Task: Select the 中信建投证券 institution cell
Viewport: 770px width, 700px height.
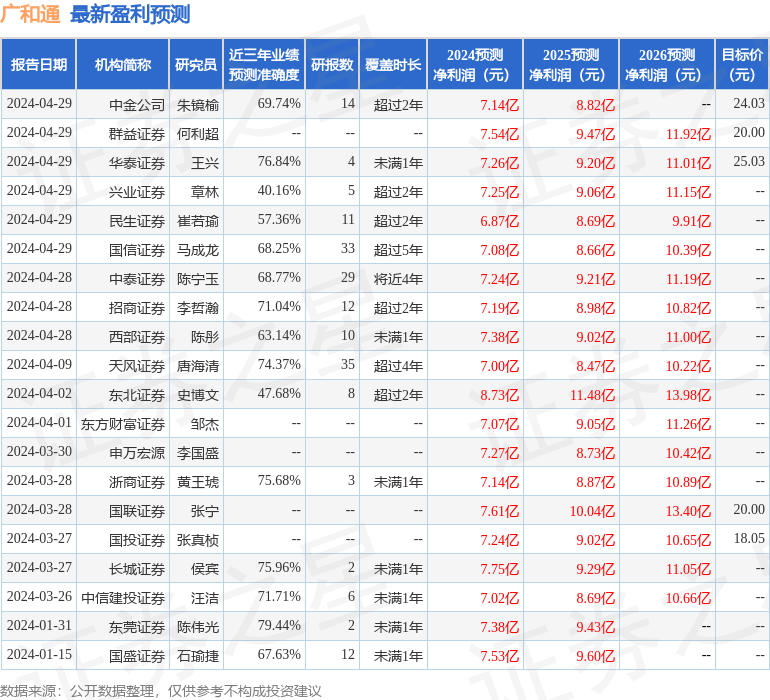Action: tap(123, 597)
